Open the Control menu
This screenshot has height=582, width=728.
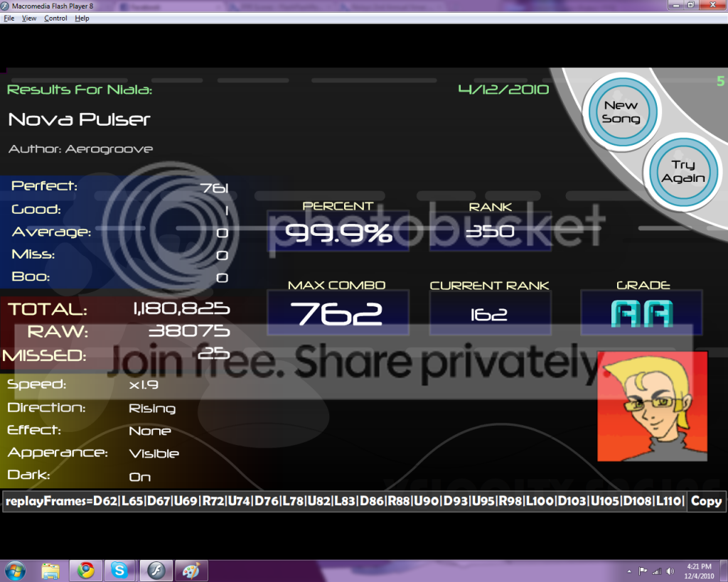coord(55,18)
